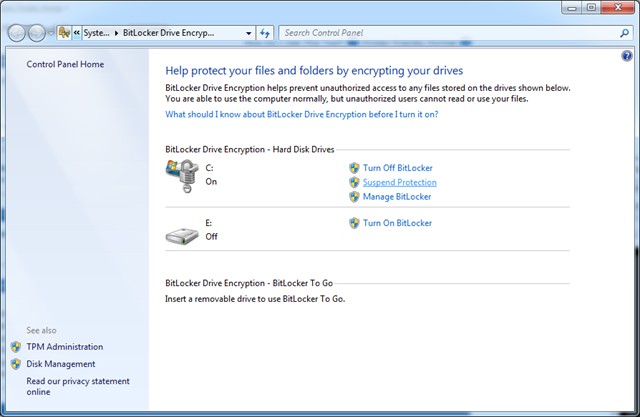Open TPM Administration
Viewport: 640px width, 417px height.
click(64, 347)
